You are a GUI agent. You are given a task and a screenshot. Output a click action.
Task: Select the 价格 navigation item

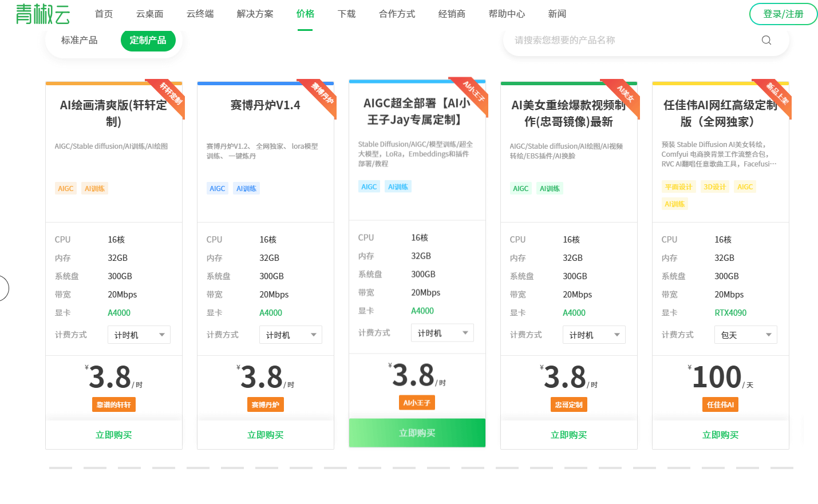click(x=305, y=14)
